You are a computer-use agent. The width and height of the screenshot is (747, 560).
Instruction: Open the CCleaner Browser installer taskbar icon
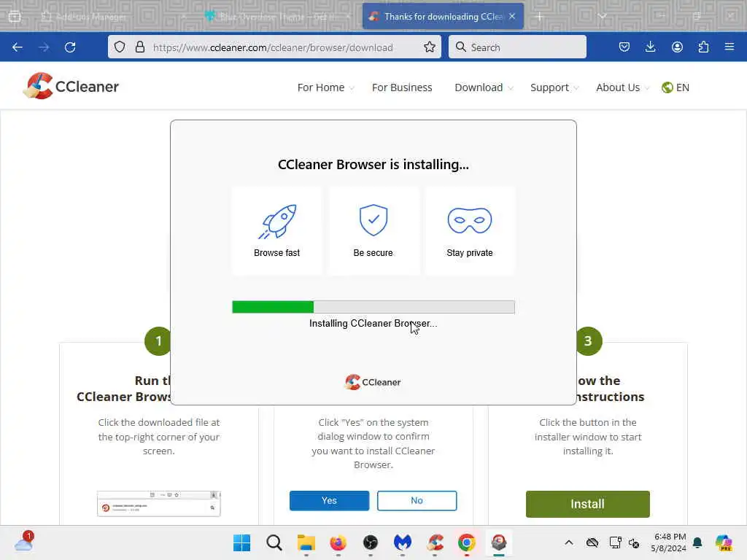pos(499,542)
